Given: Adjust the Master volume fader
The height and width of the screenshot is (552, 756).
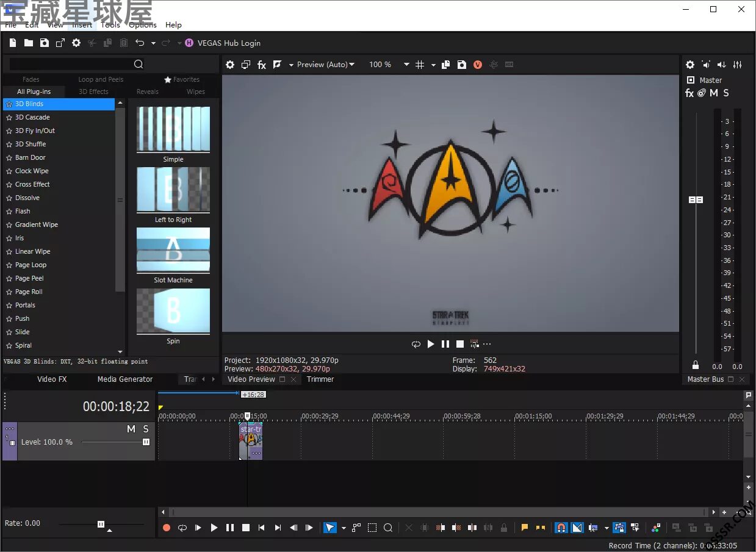Looking at the screenshot, I should tap(696, 199).
